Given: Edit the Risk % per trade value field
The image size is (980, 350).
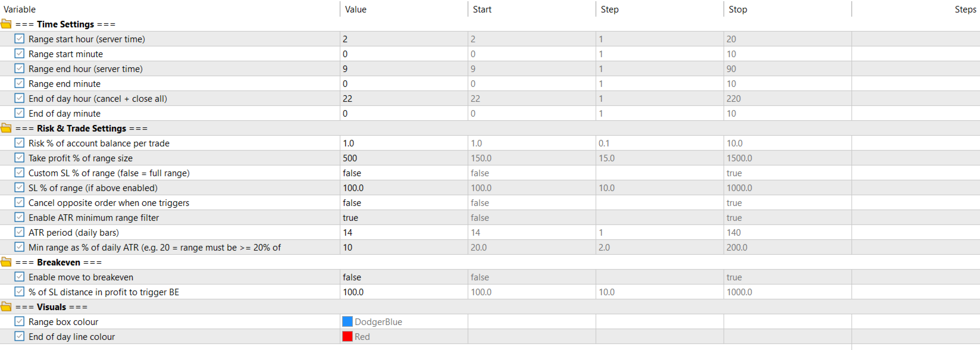Looking at the screenshot, I should coord(403,143).
